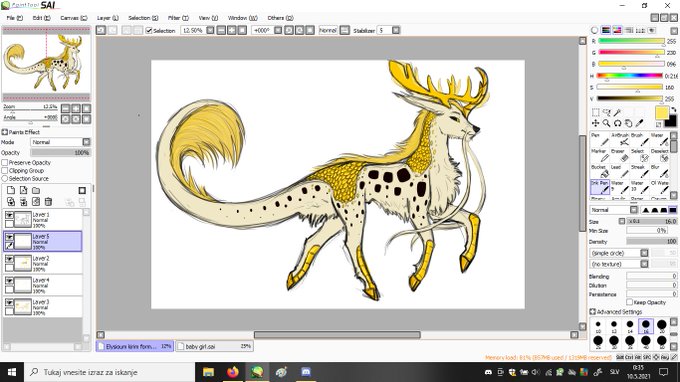Pick the Blur tool

coord(660,171)
